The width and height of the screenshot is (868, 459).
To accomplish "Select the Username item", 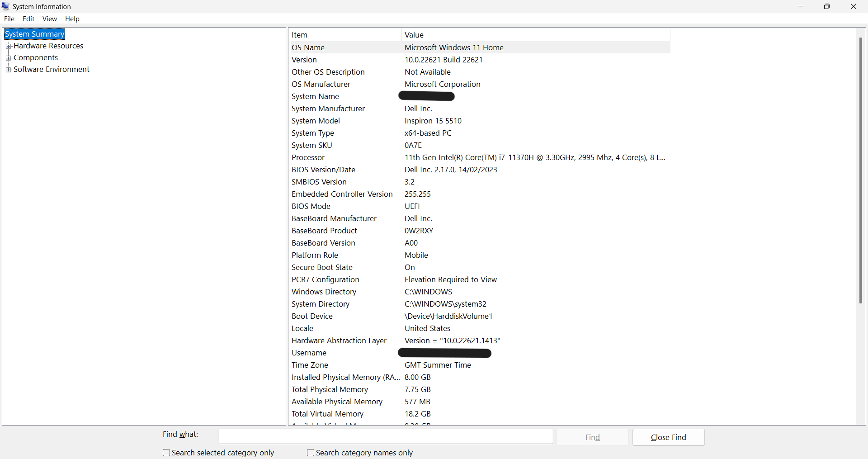I will (309, 353).
